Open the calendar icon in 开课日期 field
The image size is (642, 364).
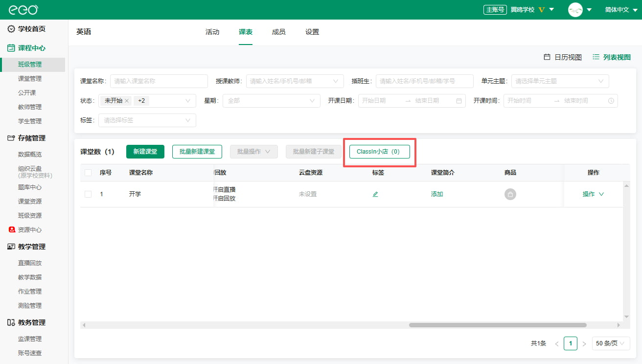[x=459, y=101]
